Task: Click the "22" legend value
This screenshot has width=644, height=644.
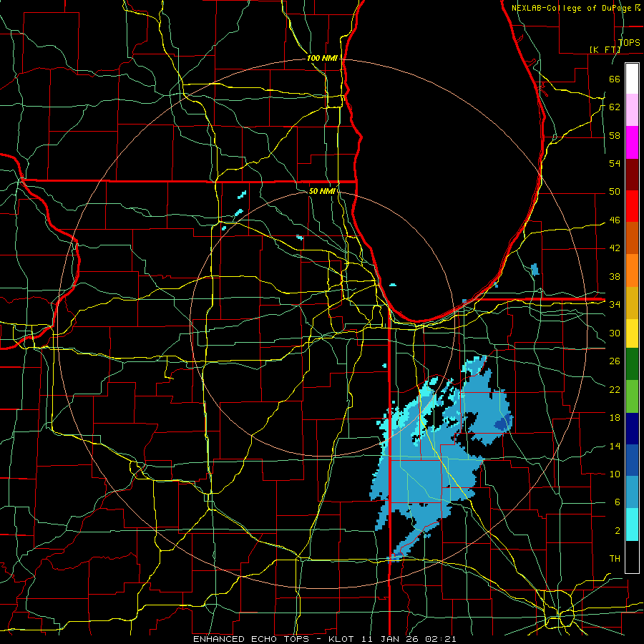Action: click(615, 389)
